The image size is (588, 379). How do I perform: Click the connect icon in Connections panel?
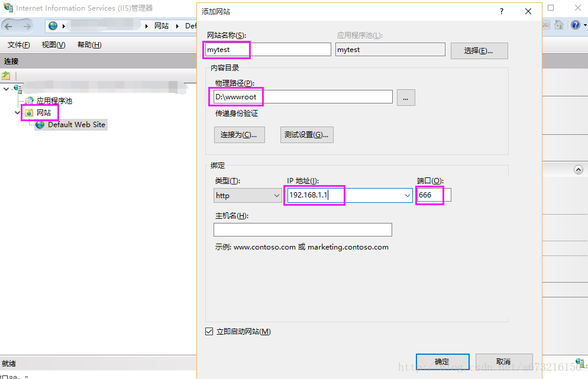tap(6, 75)
